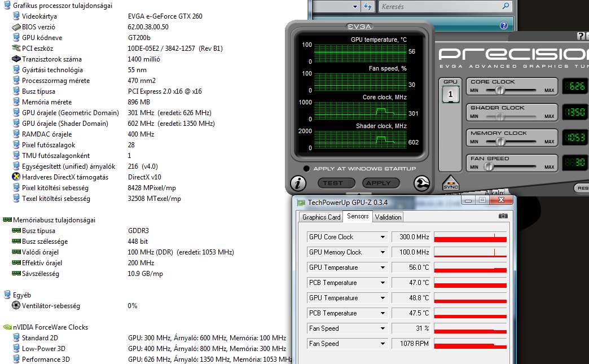
Task: Click the EVGA Precision info button
Action: click(298, 183)
